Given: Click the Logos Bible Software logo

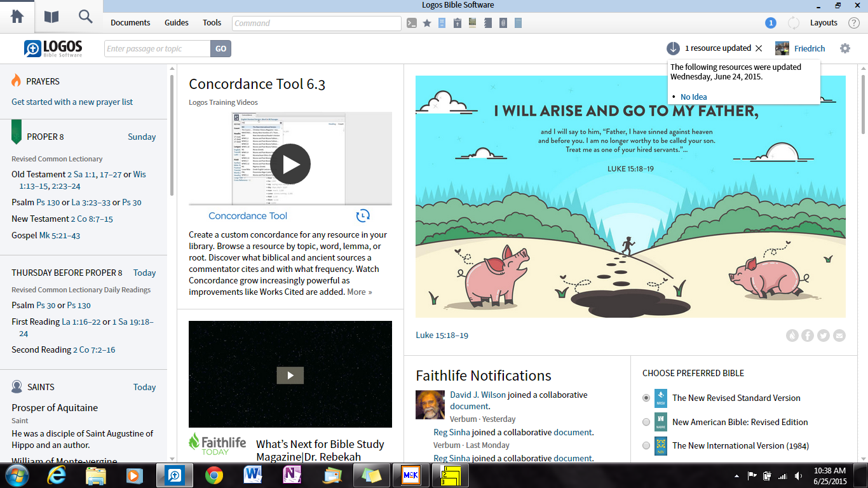Looking at the screenshot, I should [53, 48].
